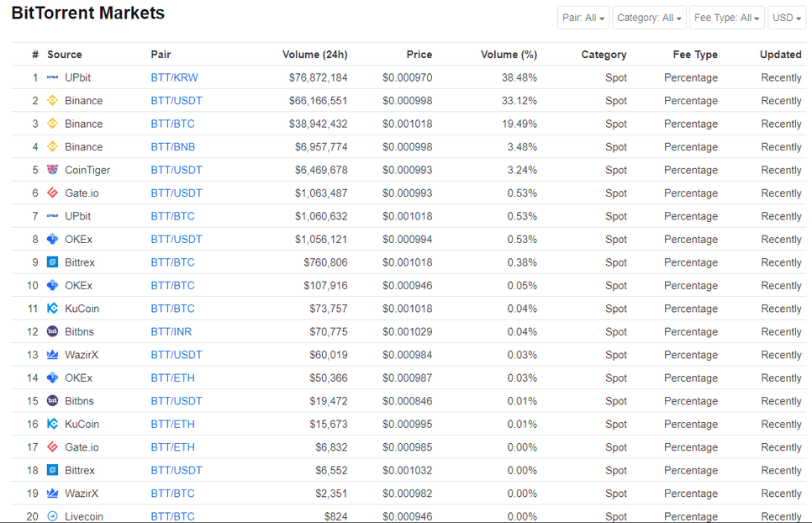Open the Pair: All dropdown

[583, 18]
